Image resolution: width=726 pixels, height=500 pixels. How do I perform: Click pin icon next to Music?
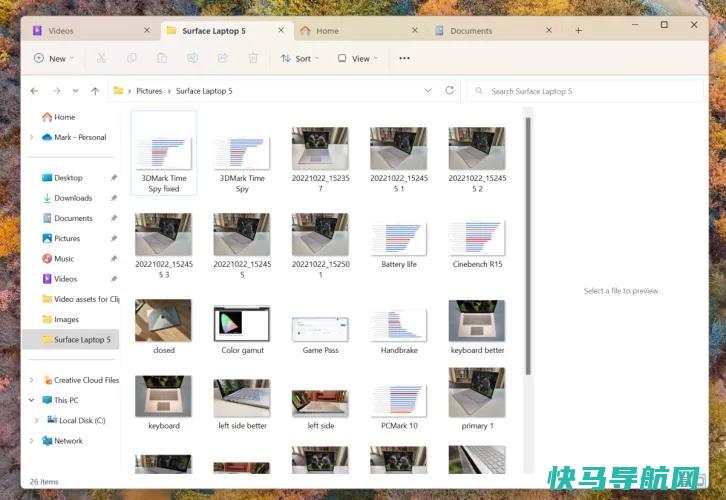click(x=114, y=259)
